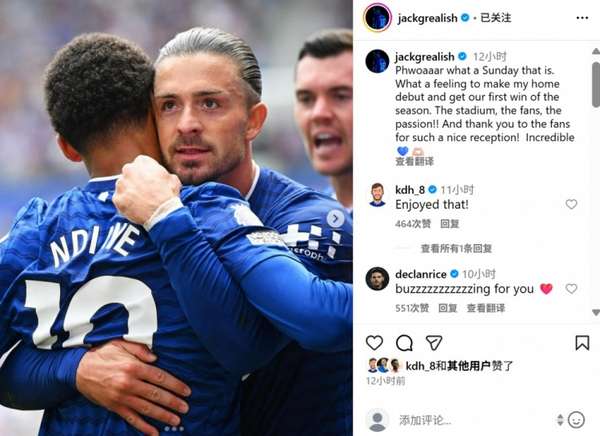600x436 pixels.
Task: Show the translation for declanrice's comment
Action: (x=486, y=308)
